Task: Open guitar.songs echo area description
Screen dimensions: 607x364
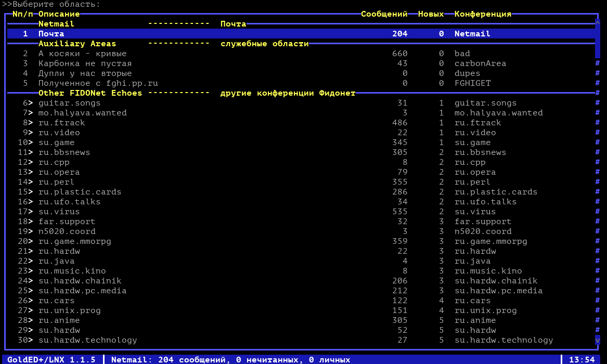Action: pos(69,103)
